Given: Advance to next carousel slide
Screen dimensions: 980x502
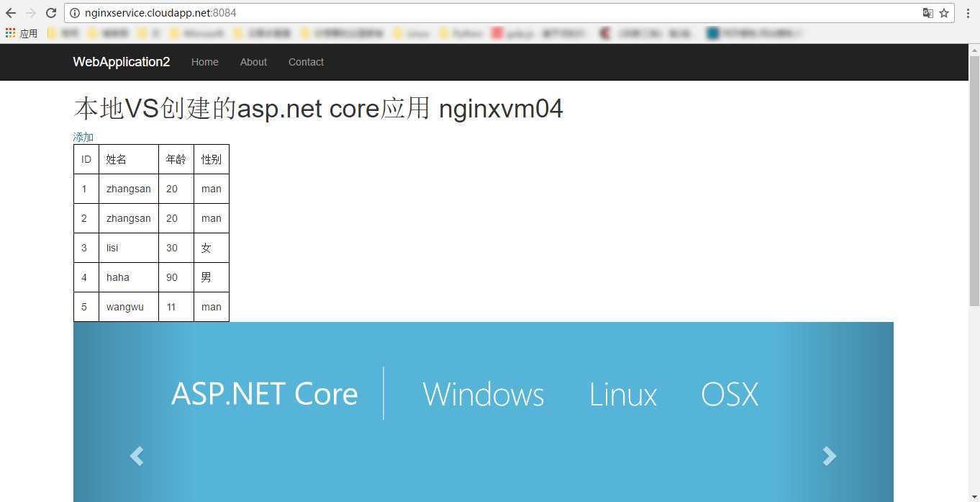Looking at the screenshot, I should pos(830,456).
